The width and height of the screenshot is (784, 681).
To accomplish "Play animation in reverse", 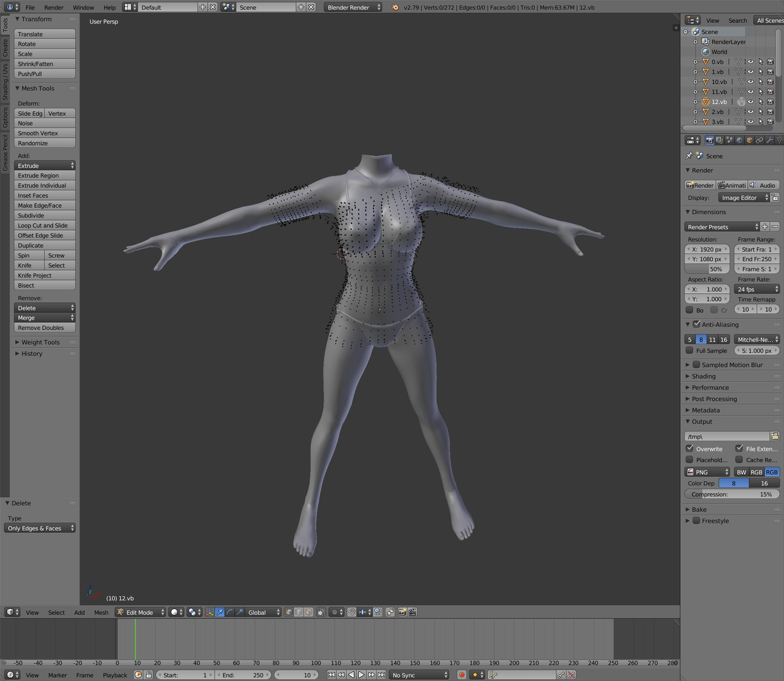I will click(x=351, y=675).
